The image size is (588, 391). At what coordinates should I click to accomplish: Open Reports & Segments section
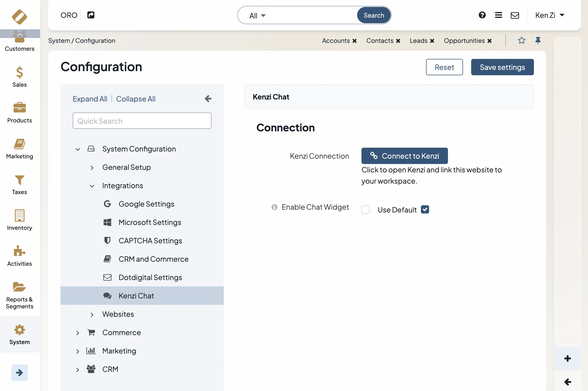(x=20, y=295)
